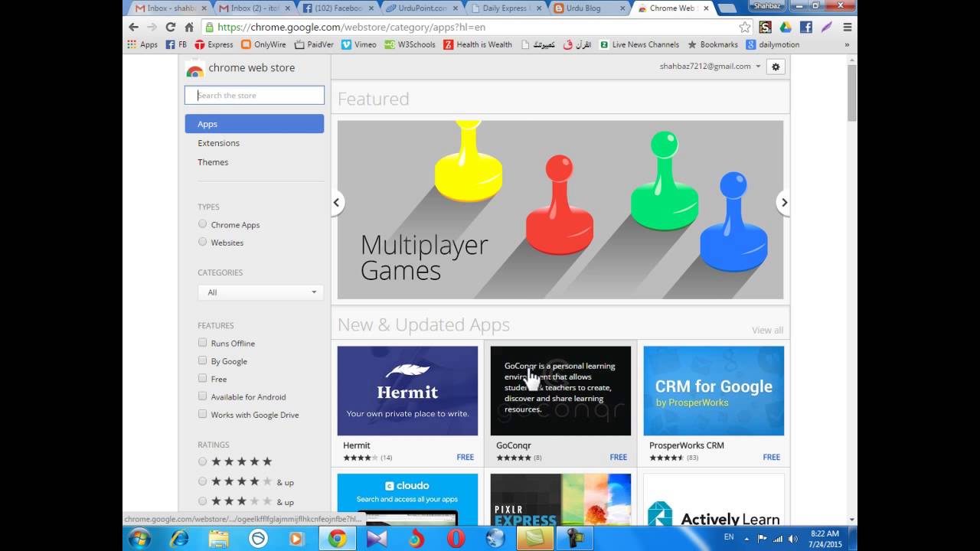Open the cloudo app thumbnail
The image size is (980, 551).
(407, 499)
